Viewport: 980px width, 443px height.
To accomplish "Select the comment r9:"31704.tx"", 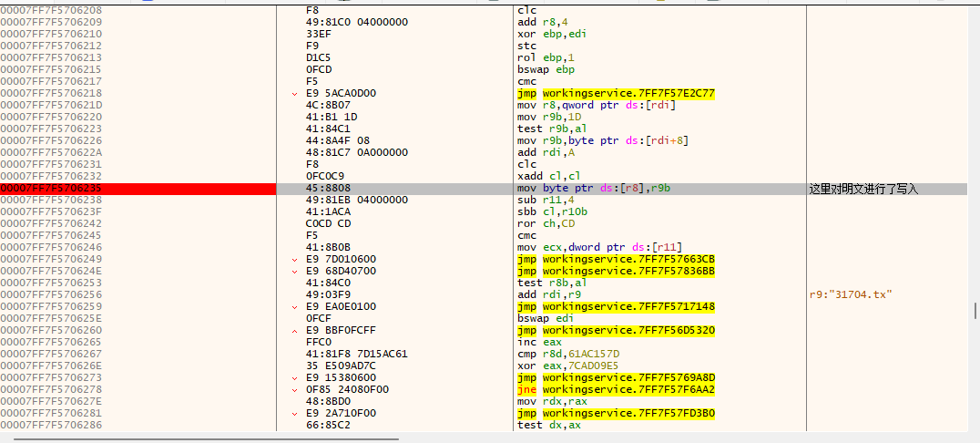I will (x=850, y=294).
